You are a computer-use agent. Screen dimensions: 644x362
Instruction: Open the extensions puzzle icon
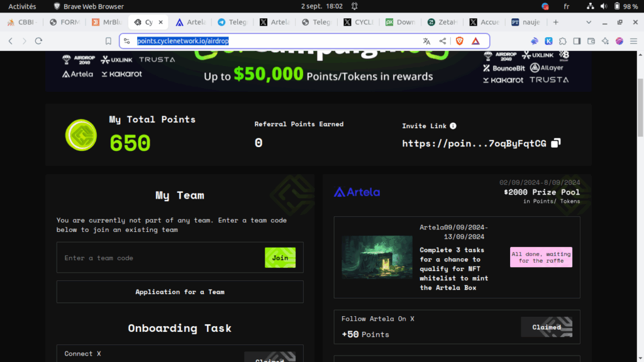pos(563,41)
